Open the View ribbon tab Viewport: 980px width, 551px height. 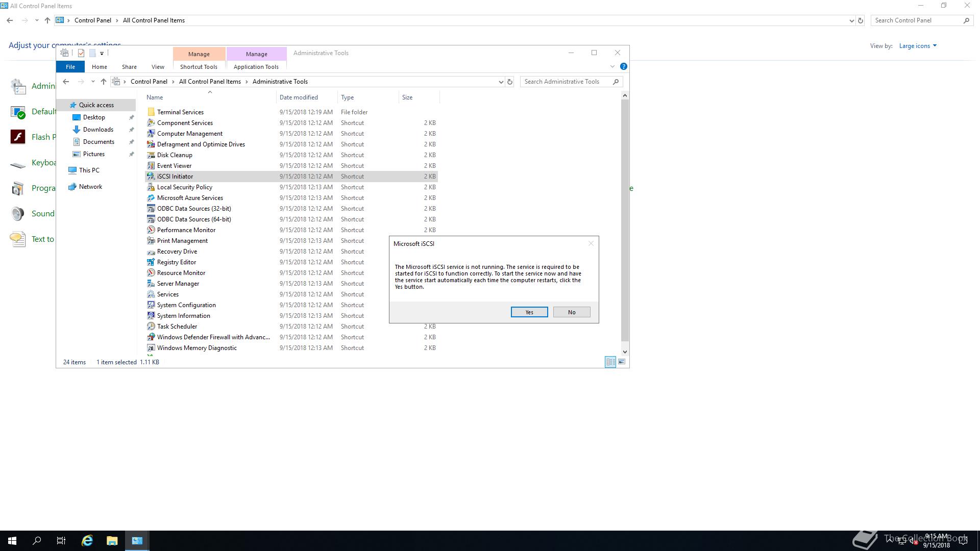coord(158,67)
